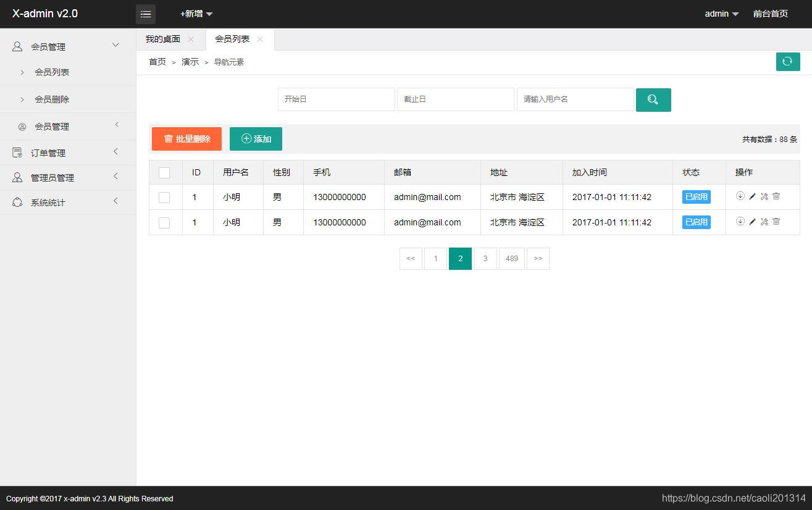The image size is (812, 510).
Task: Click the trash delete icon in first row
Action: pyautogui.click(x=776, y=196)
